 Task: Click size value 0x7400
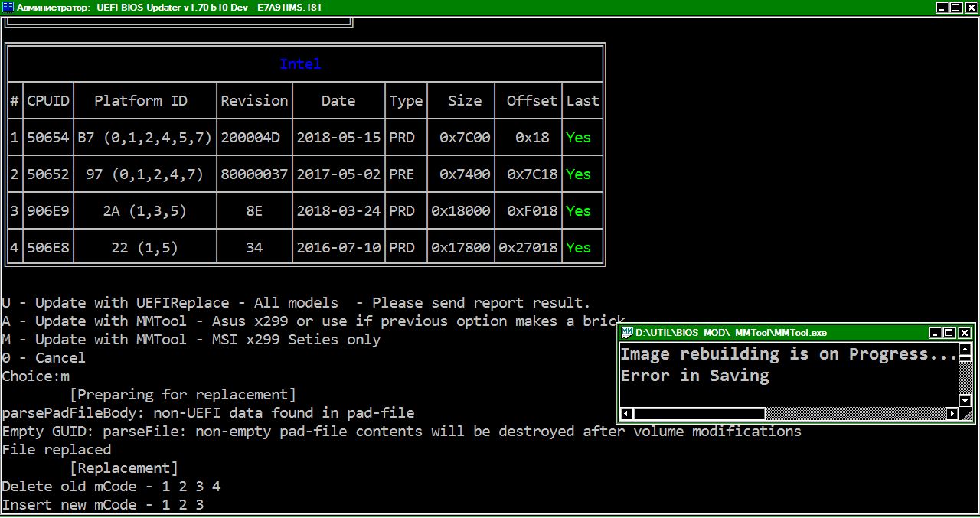click(465, 174)
